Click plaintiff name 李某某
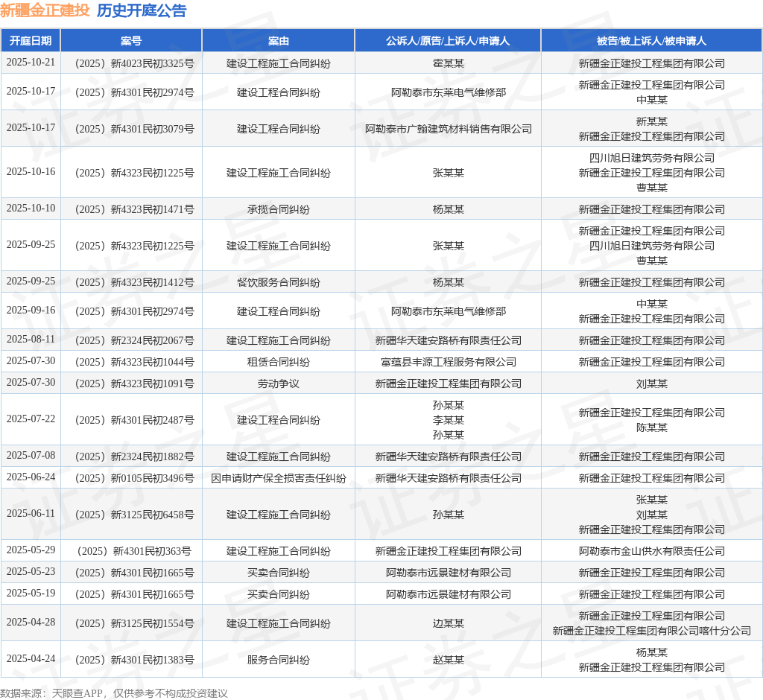Image resolution: width=763 pixels, height=700 pixels. coord(448,420)
